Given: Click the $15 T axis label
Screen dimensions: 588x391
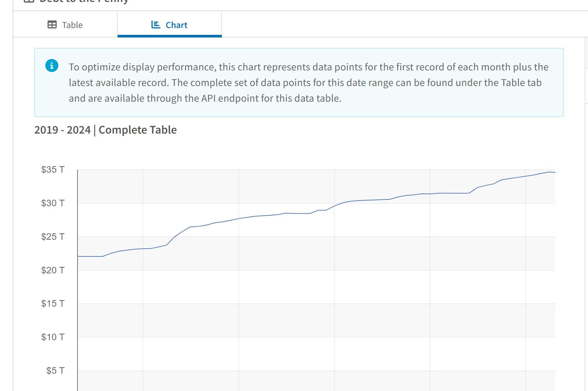Looking at the screenshot, I should [53, 303].
